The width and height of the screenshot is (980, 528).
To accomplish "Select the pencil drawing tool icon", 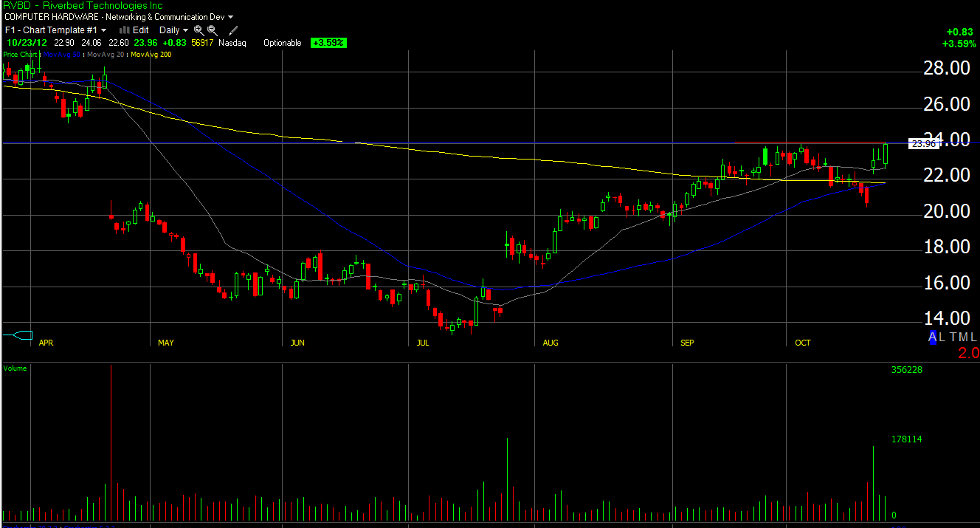I will point(233,30).
